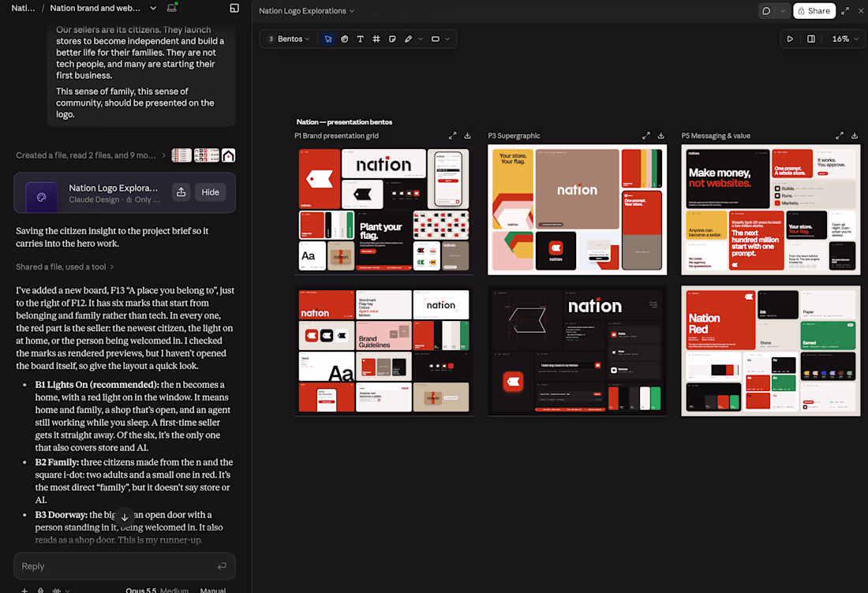Expand "Created a file, read 2 files" summary
This screenshot has width=868, height=593.
click(x=91, y=155)
